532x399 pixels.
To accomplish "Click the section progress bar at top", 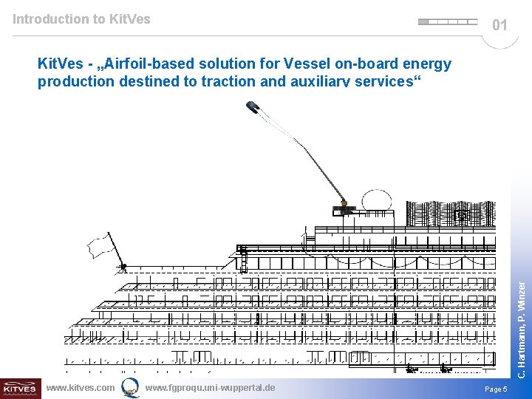I will coord(448,22).
